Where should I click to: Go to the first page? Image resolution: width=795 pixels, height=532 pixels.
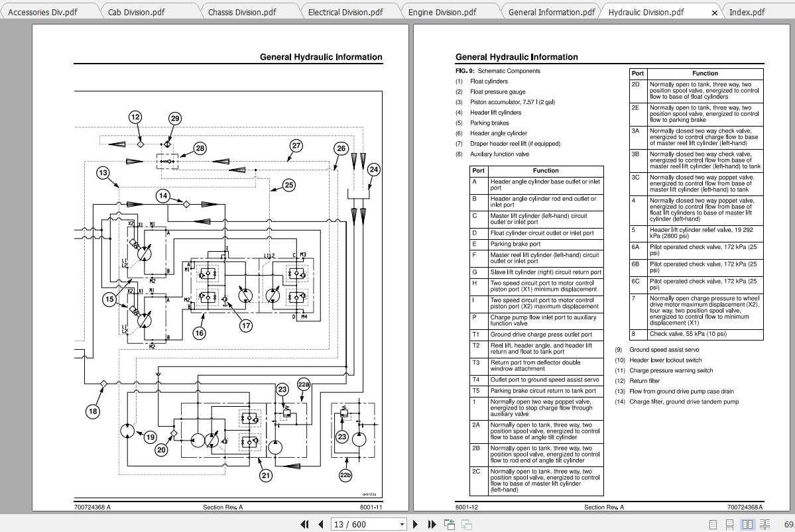(304, 524)
